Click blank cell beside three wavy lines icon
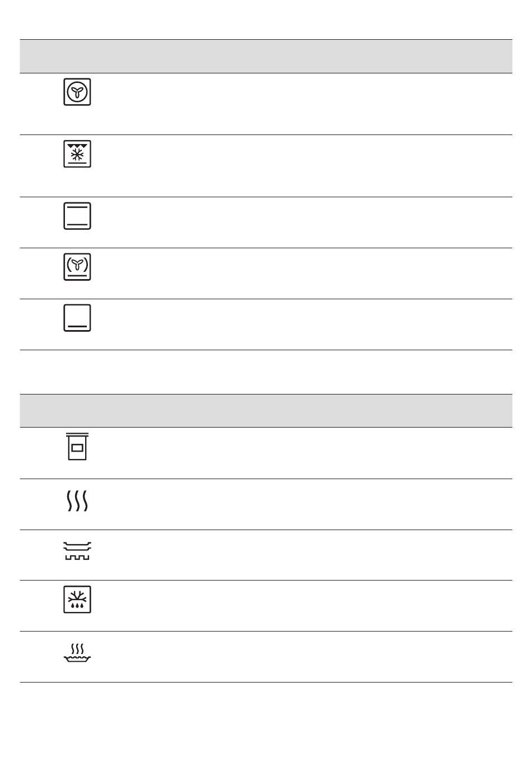This screenshot has width=532, height=775. 314,504
